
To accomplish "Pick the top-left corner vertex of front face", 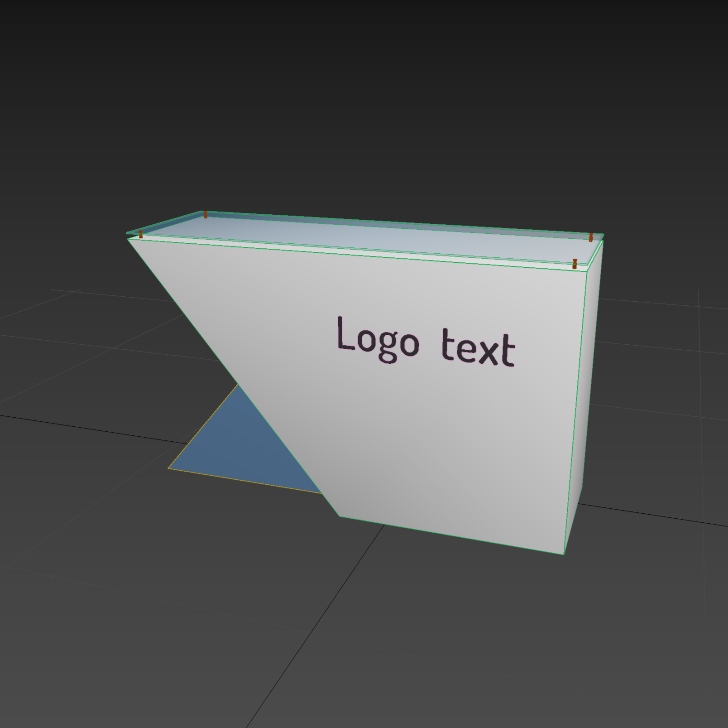I will [x=128, y=240].
